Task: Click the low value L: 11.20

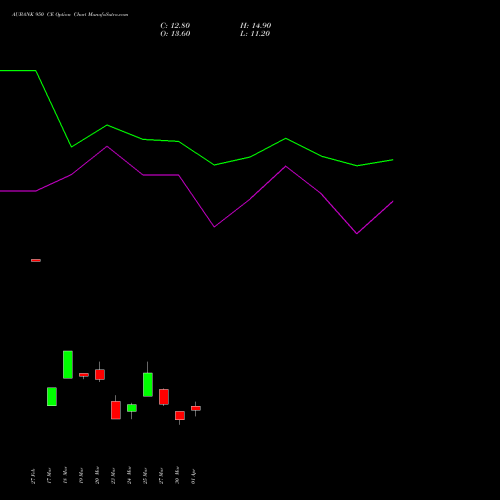Action: pyautogui.click(x=255, y=34)
